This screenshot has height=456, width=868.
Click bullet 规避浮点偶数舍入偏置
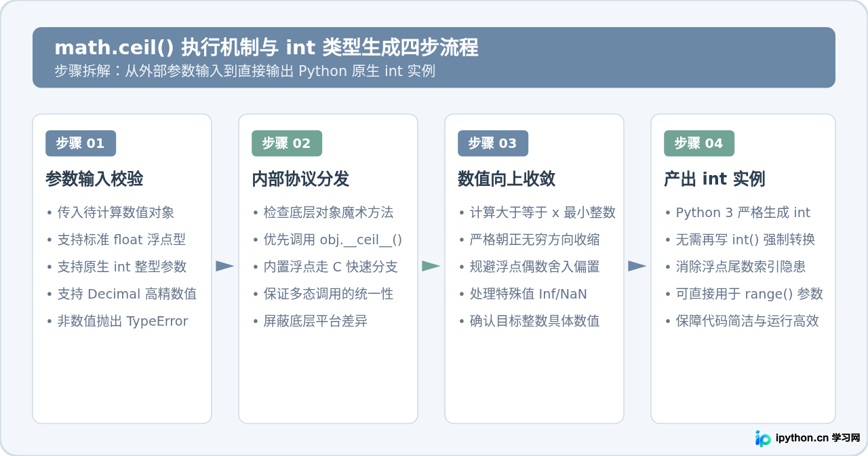click(x=529, y=267)
